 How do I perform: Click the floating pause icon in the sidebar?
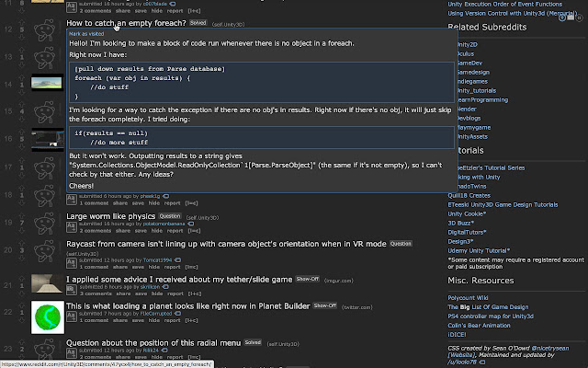pyautogui.click(x=579, y=17)
